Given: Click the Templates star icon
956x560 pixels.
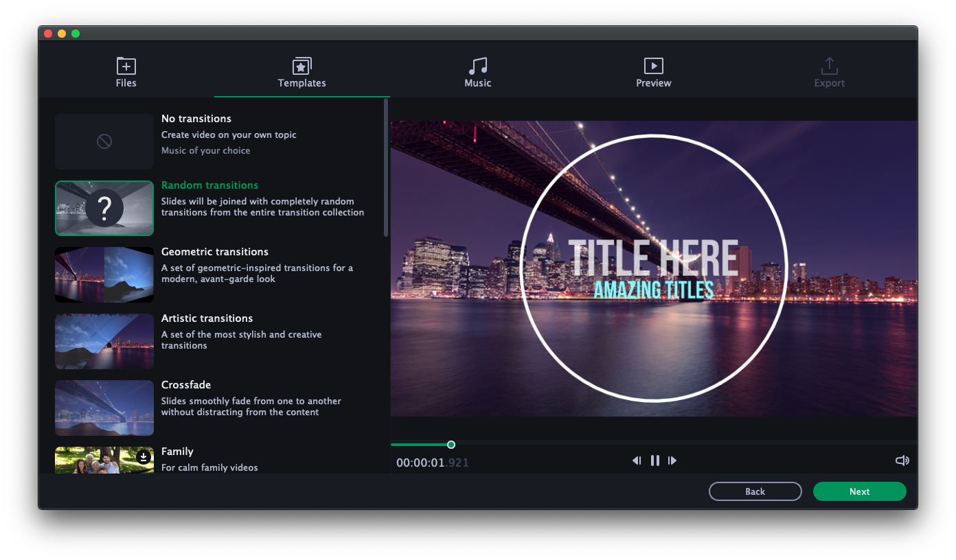Looking at the screenshot, I should coord(301,66).
